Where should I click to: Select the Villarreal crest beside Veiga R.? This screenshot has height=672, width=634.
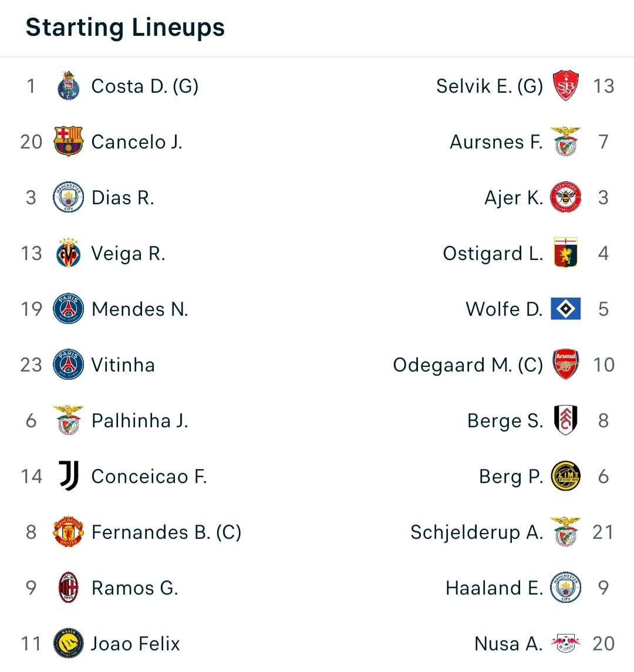pos(68,253)
